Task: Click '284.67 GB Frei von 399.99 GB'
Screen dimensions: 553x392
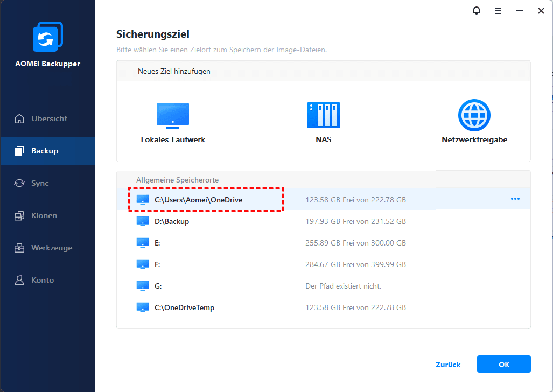Action: [x=355, y=264]
